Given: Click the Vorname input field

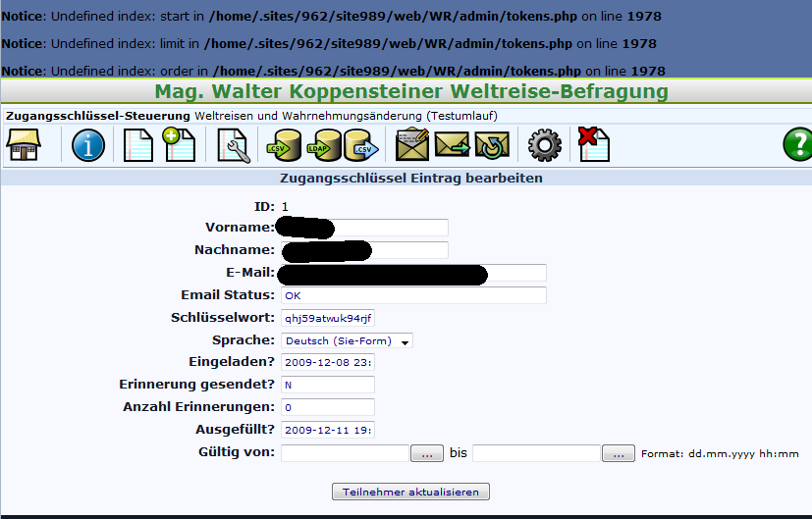Looking at the screenshot, I should (x=364, y=228).
